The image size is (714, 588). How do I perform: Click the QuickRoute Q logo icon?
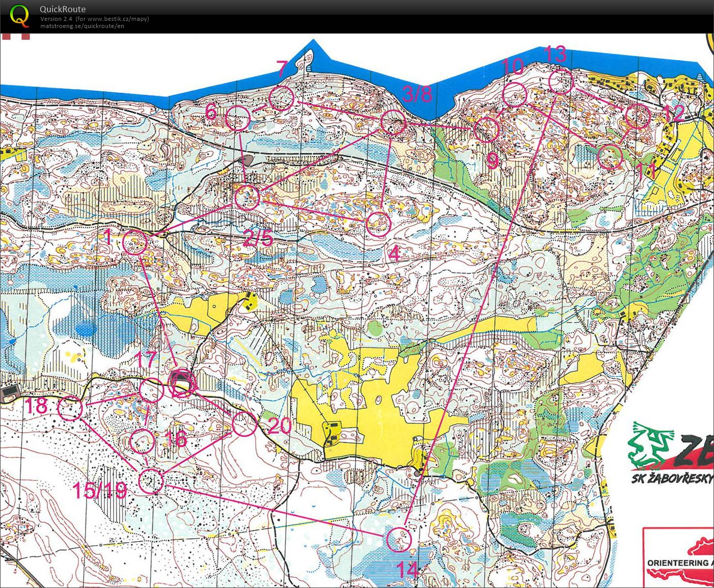pyautogui.click(x=19, y=16)
